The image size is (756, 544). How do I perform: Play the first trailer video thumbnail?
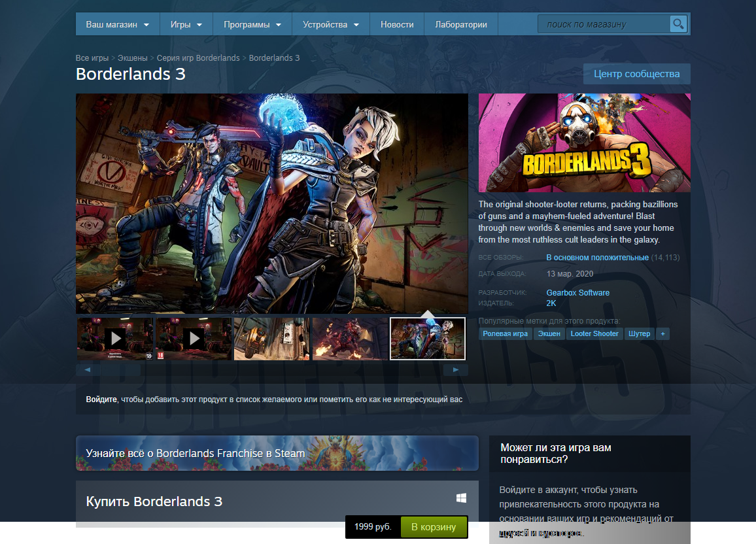[115, 338]
